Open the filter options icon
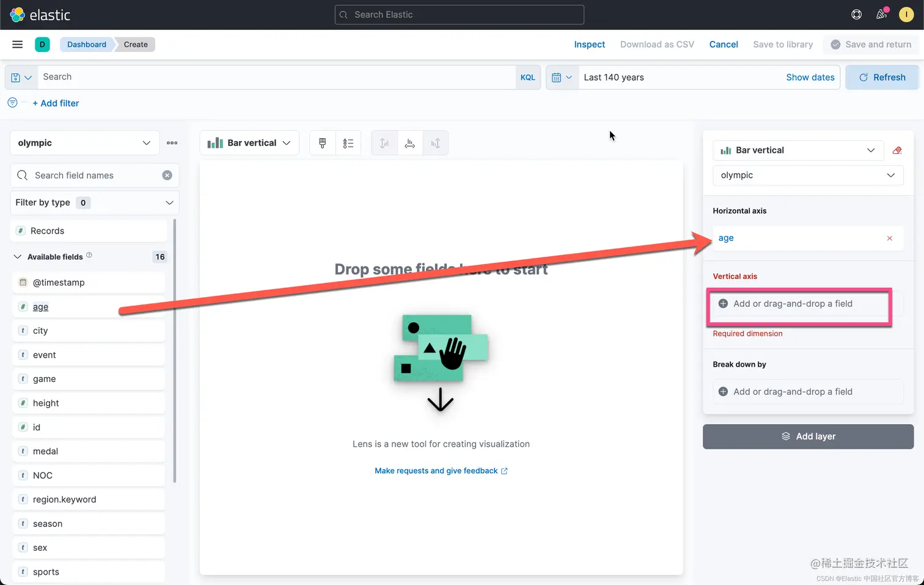 pyautogui.click(x=12, y=103)
